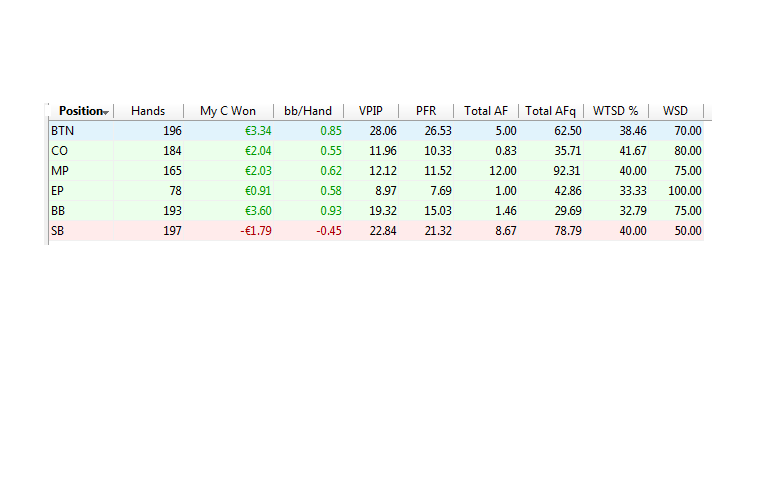This screenshot has height=480, width=768.
Task: Click the 11.96 VPIP value
Action: click(383, 151)
